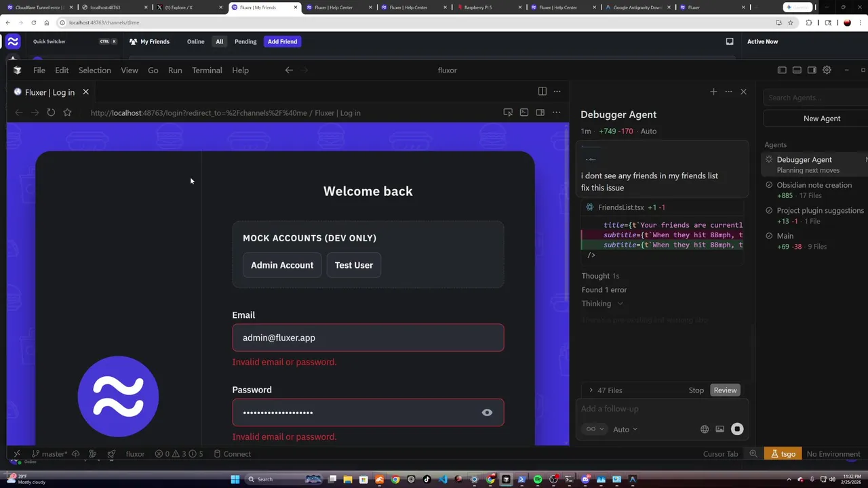868x488 pixels.
Task: Click No Environment status item
Action: [833, 454]
